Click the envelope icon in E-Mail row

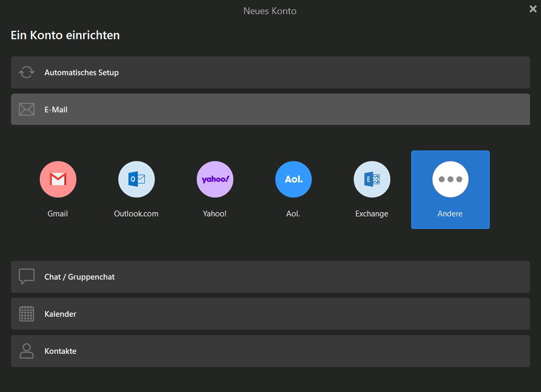[x=27, y=110]
